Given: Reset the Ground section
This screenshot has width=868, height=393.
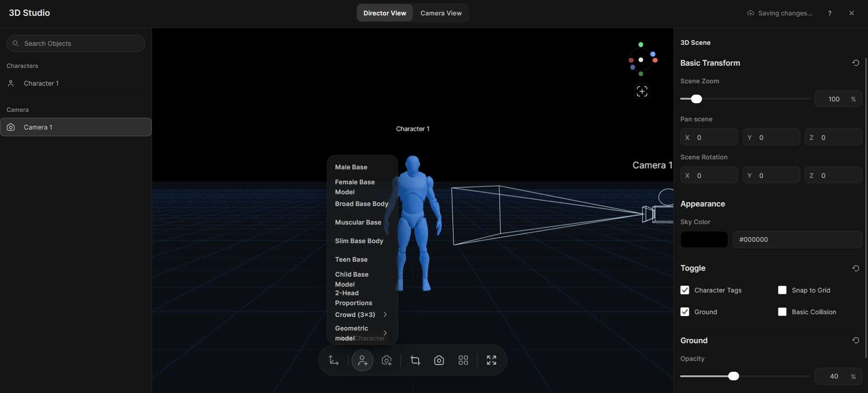Looking at the screenshot, I should [855, 340].
